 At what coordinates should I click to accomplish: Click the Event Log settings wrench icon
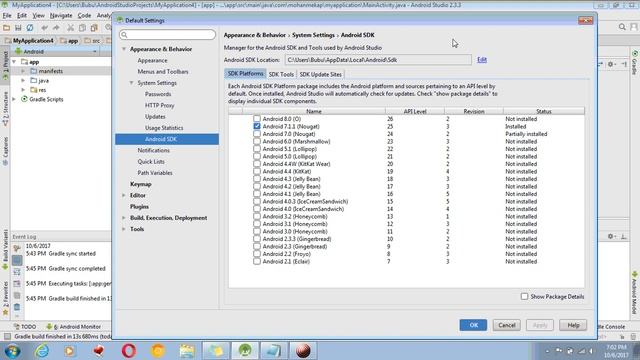point(17,248)
